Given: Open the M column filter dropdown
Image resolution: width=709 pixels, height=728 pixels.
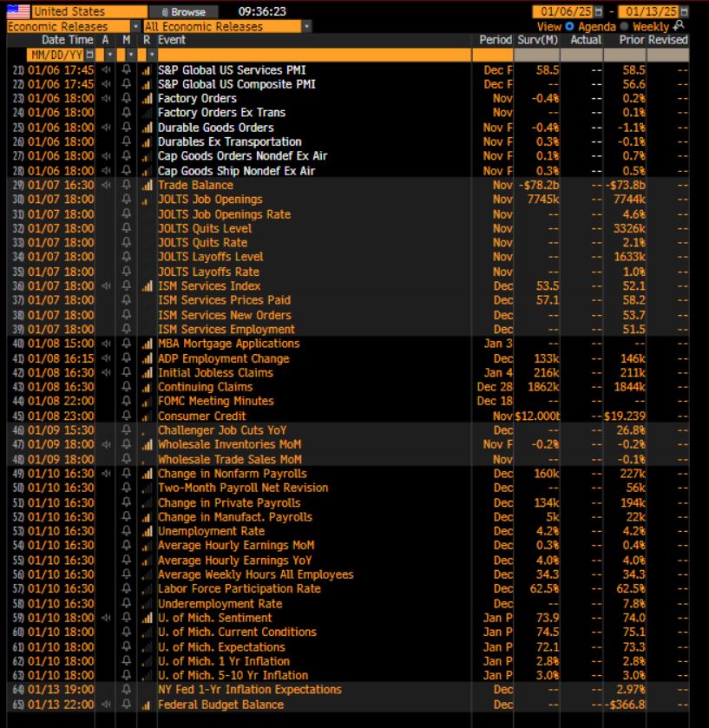Looking at the screenshot, I should coord(131,55).
